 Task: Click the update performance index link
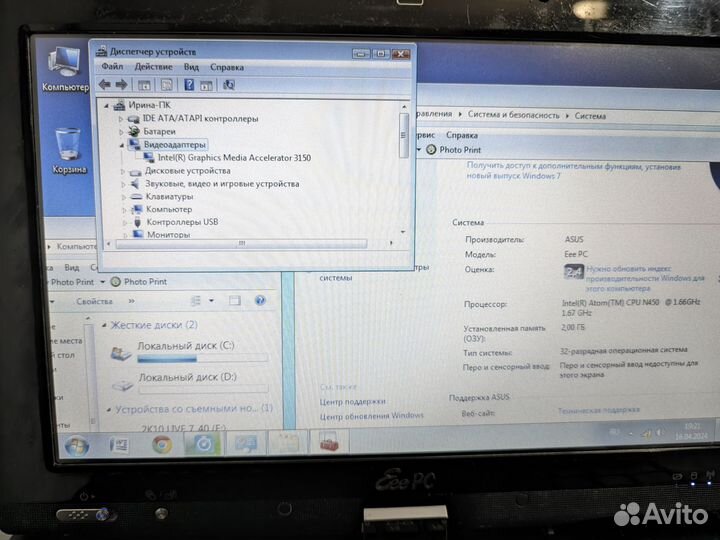645,278
